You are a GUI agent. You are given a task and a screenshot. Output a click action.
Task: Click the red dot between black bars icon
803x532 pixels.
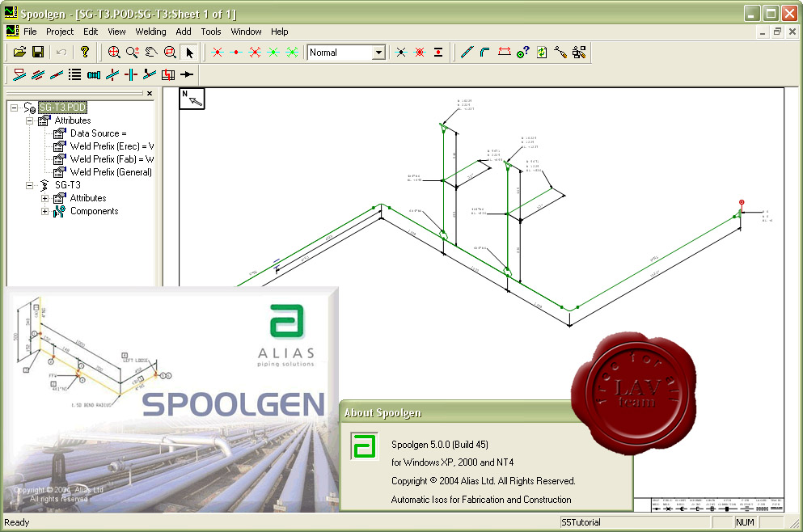[x=438, y=53]
